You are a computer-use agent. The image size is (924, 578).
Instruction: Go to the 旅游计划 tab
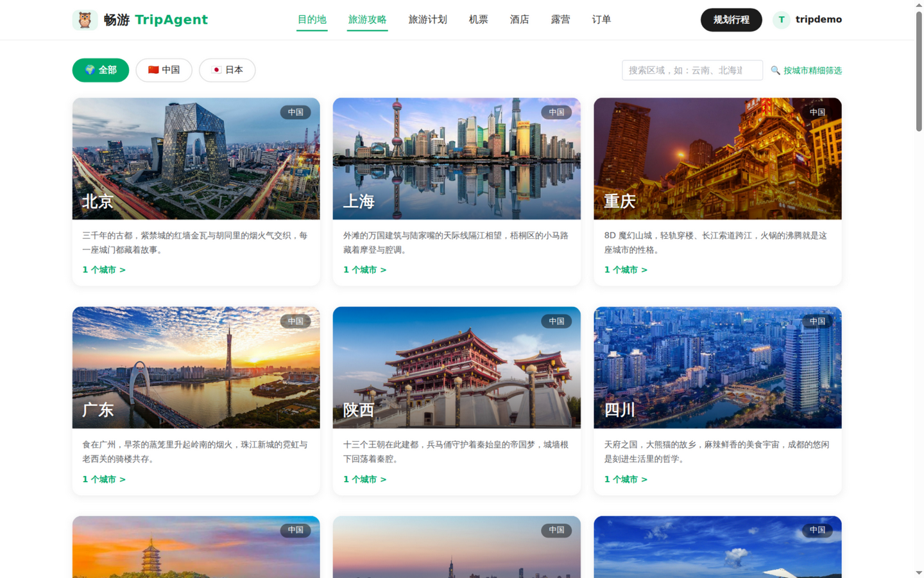pos(427,20)
